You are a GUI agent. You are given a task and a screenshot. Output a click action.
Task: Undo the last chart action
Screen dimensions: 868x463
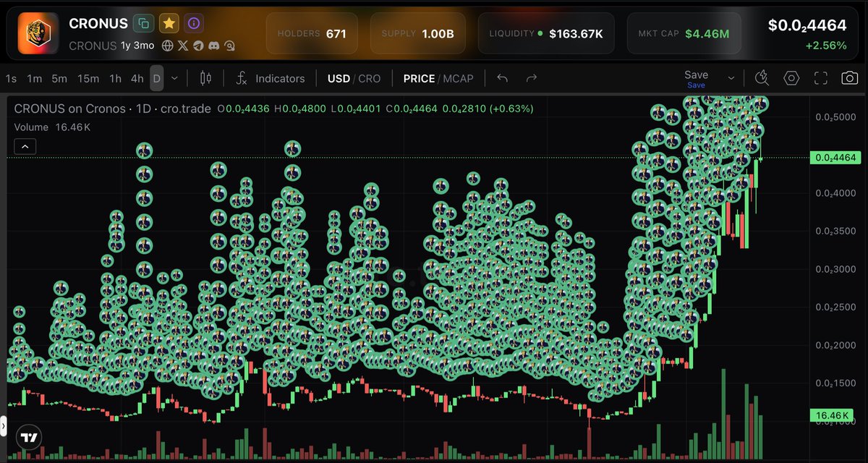click(x=503, y=78)
